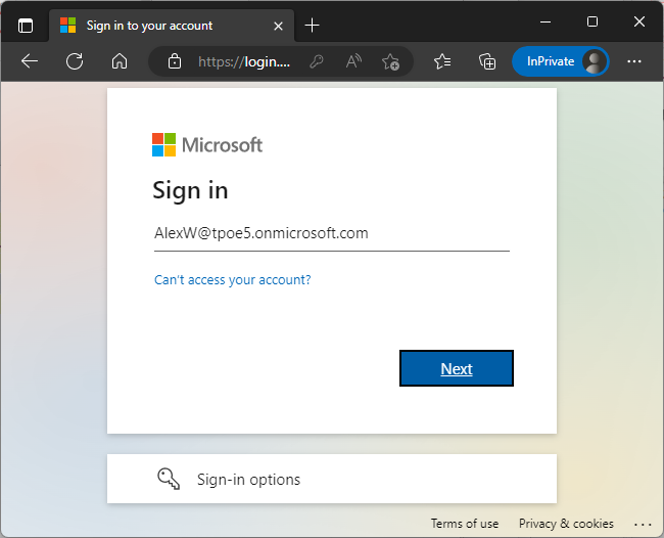Viewport: 664px width, 538px height.
Task: Click the InPrivate profile button
Action: tap(560, 62)
